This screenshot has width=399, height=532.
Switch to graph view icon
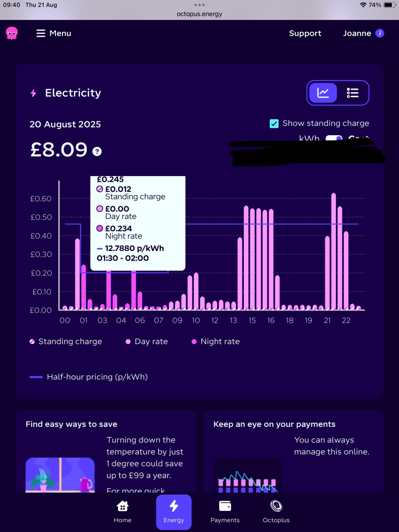[x=323, y=93]
